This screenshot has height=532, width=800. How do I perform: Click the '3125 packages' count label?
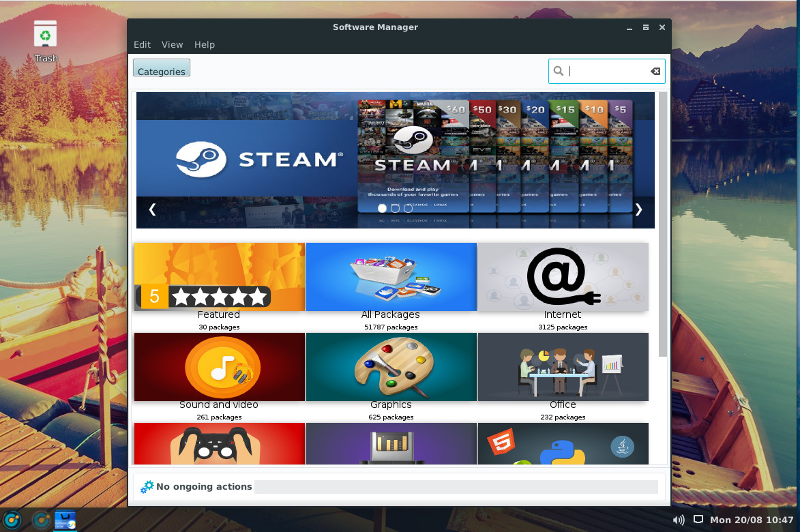(x=563, y=327)
